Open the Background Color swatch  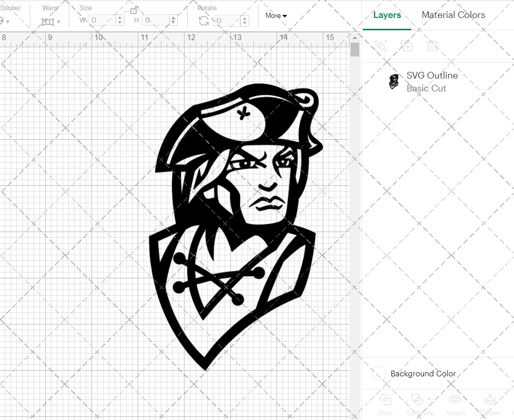tap(379, 373)
